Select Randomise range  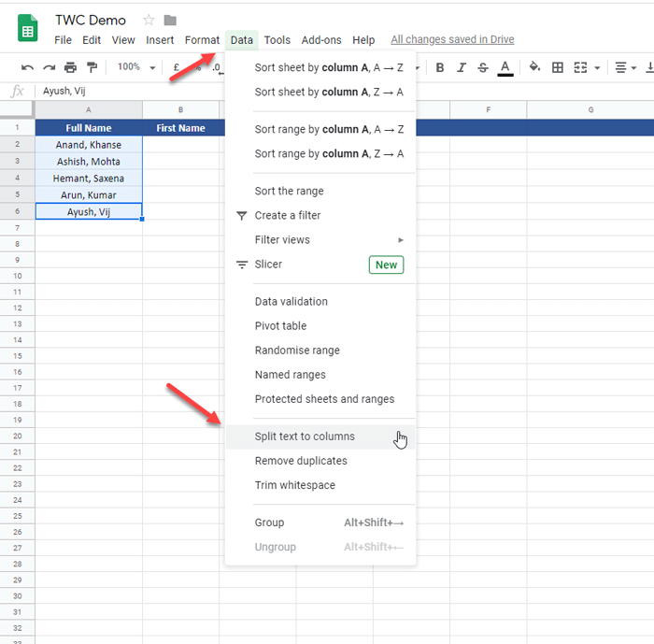pos(320,351)
